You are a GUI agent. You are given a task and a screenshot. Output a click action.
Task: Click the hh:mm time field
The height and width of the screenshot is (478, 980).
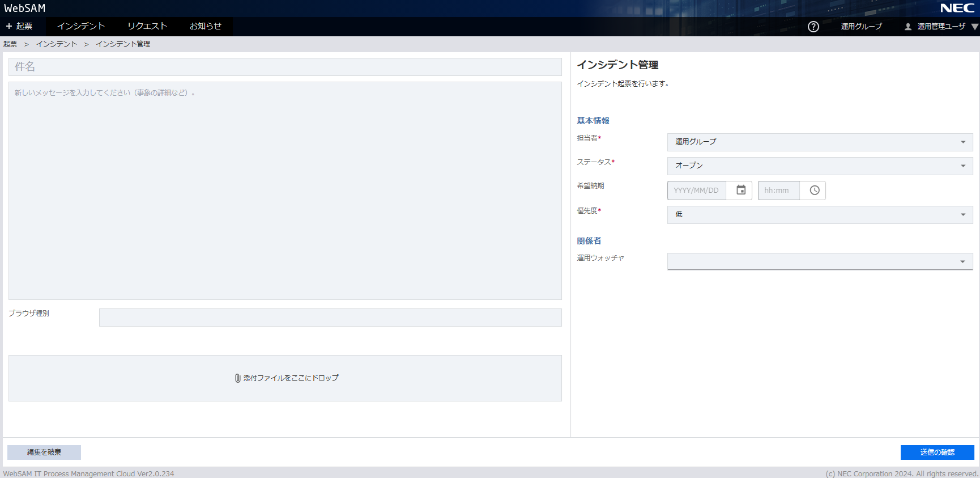click(779, 191)
